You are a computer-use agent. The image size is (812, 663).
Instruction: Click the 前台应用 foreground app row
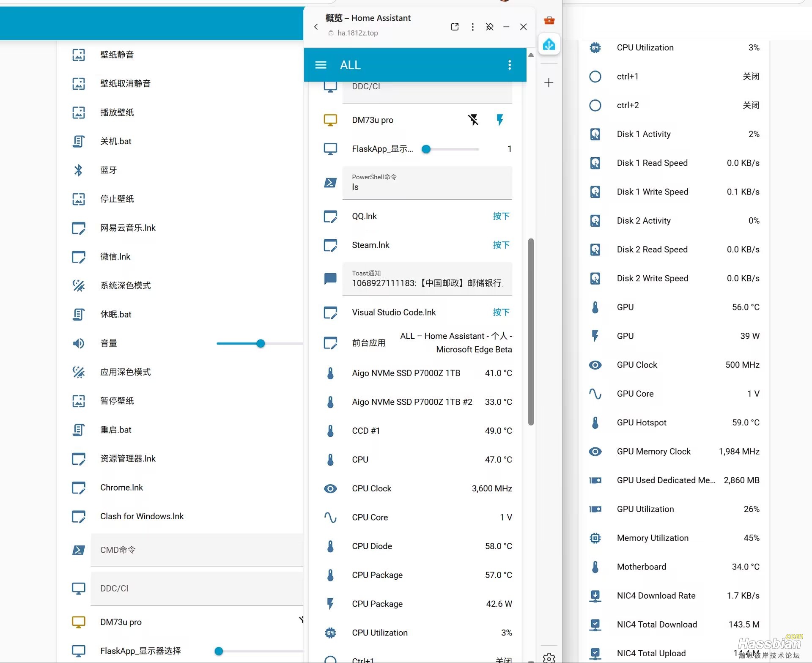[418, 342]
